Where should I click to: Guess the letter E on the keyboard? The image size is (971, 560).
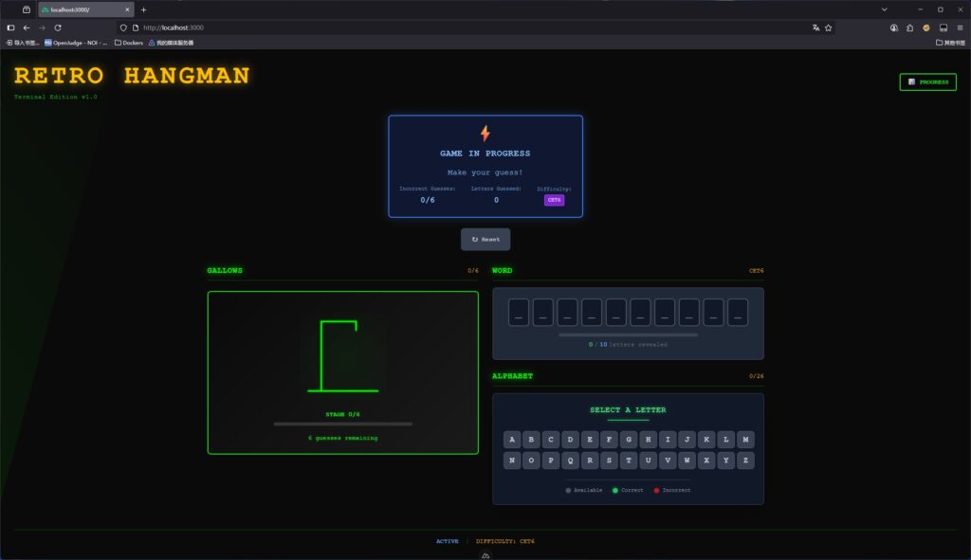point(590,440)
